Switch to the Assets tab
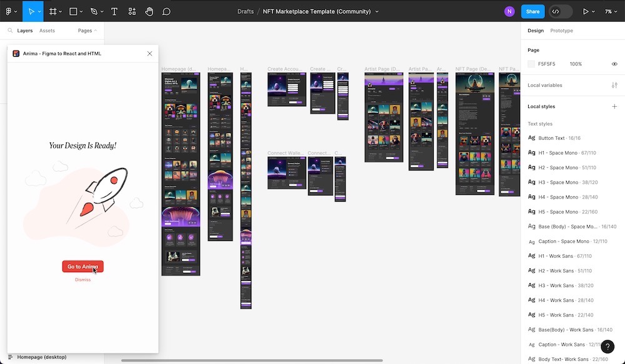The height and width of the screenshot is (364, 625). pyautogui.click(x=47, y=31)
